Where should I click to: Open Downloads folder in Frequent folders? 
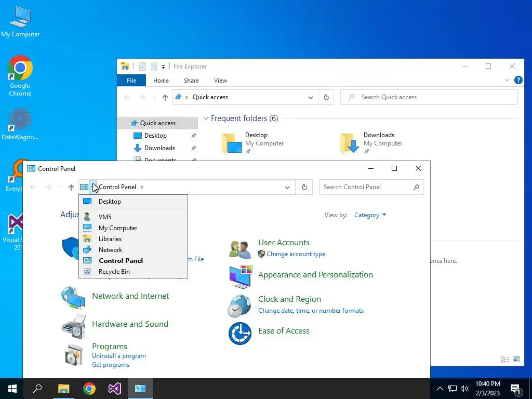371,143
